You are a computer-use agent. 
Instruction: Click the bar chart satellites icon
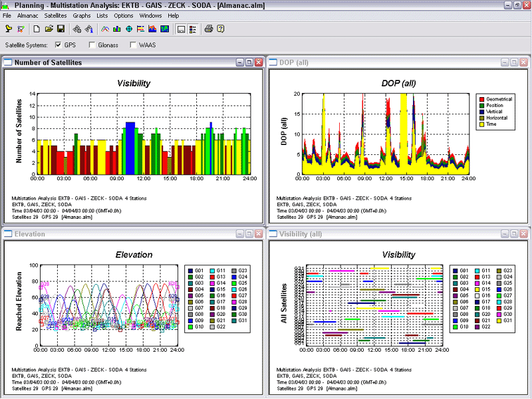click(117, 29)
